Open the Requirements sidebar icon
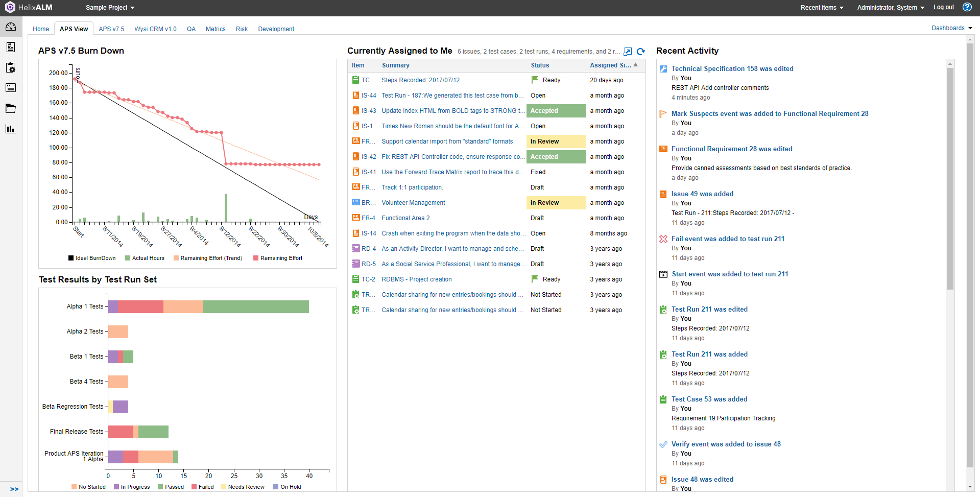The image size is (980, 497). point(11,88)
